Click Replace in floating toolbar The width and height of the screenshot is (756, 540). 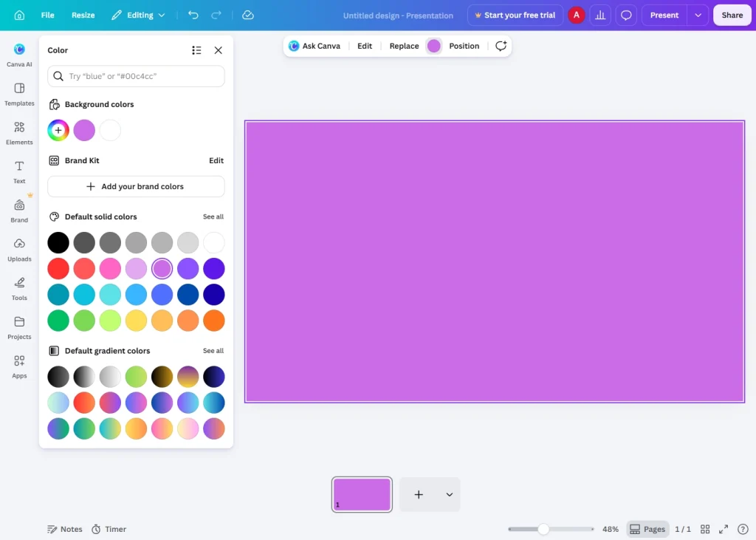(404, 46)
